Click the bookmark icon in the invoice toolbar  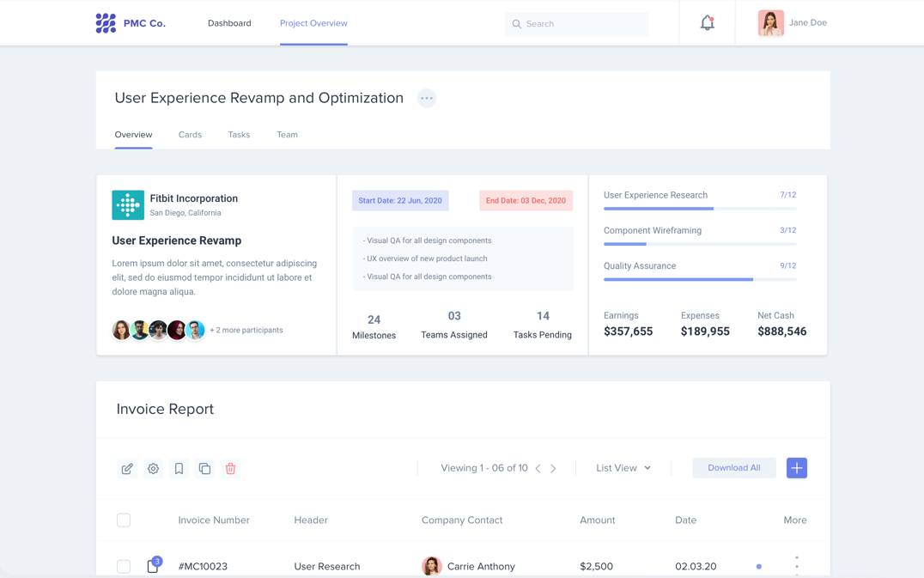coord(179,468)
